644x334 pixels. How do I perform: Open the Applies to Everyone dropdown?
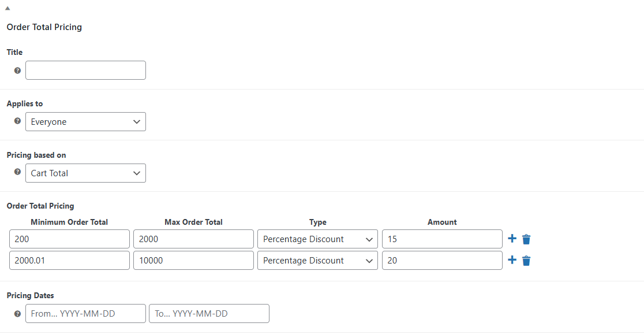click(85, 122)
